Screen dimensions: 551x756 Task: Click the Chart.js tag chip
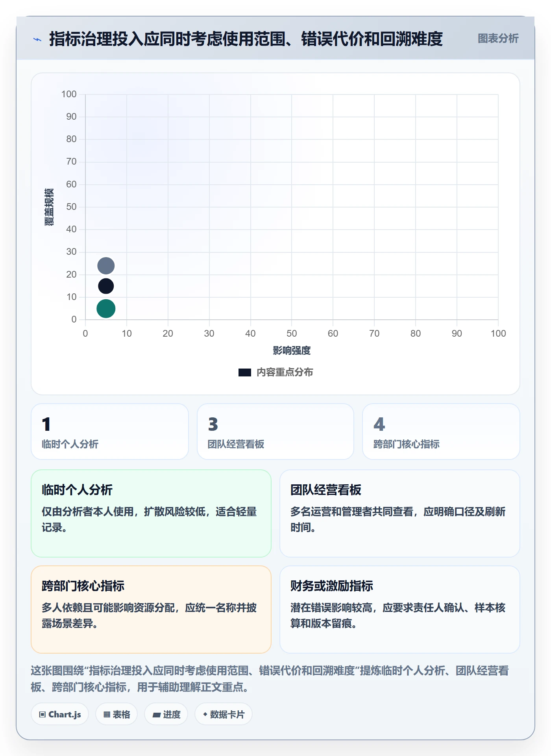pyautogui.click(x=60, y=714)
